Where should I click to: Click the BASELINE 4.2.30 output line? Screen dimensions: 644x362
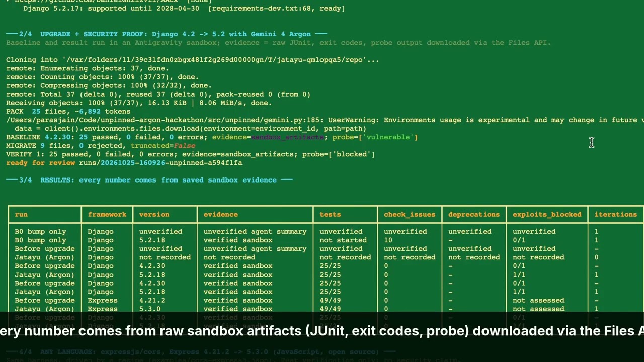tap(212, 137)
